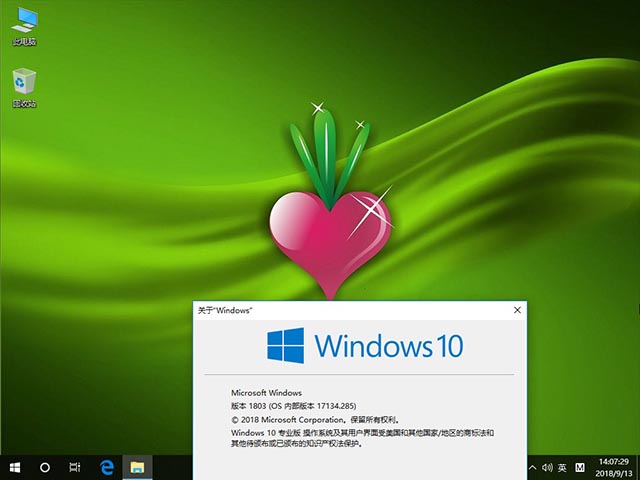The width and height of the screenshot is (640, 480).
Task: Click the Microsoft Windows text line
Action: tap(267, 393)
